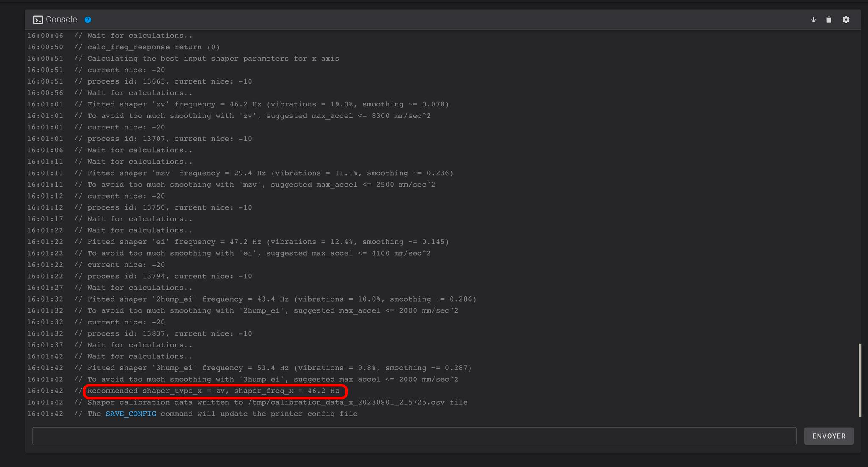Click the Console panel title
Image resolution: width=868 pixels, height=467 pixels.
(x=61, y=20)
